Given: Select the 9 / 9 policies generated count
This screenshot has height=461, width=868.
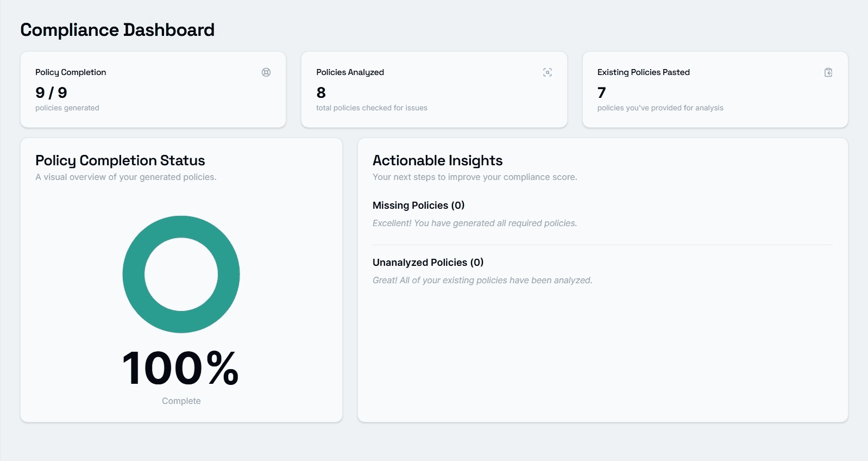Looking at the screenshot, I should point(50,92).
